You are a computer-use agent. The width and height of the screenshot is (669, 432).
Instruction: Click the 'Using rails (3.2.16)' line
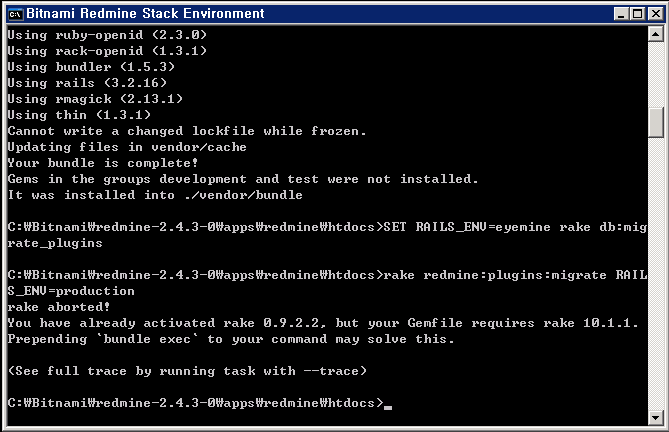pos(87,83)
